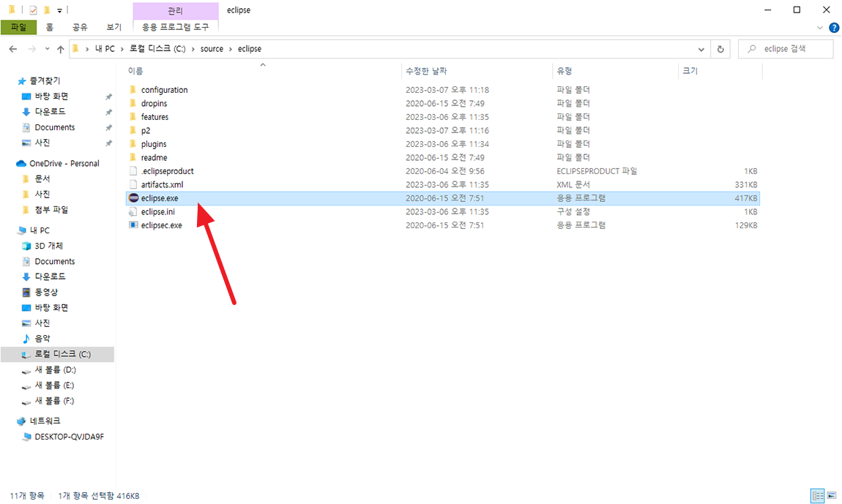Unpin 다운로드 from quick access
Viewport: 842px width, 504px height.
[x=108, y=112]
